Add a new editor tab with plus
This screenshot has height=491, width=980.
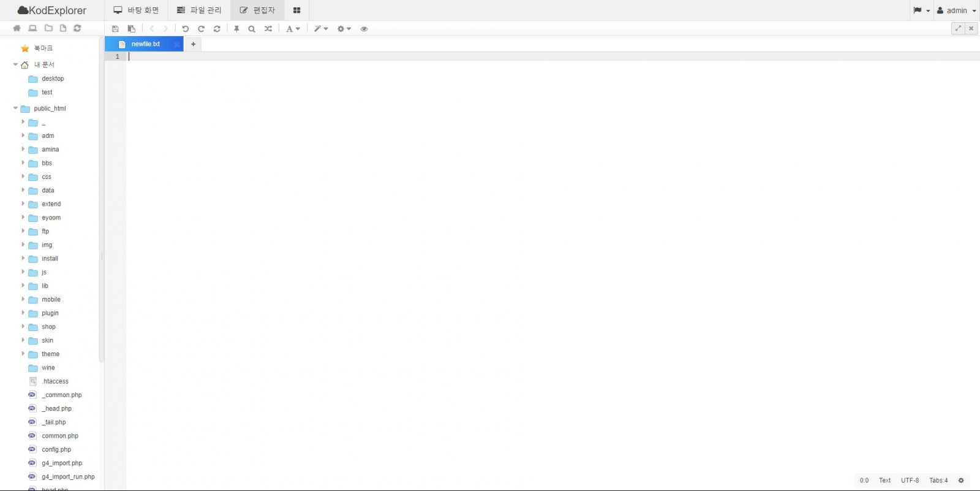(193, 44)
